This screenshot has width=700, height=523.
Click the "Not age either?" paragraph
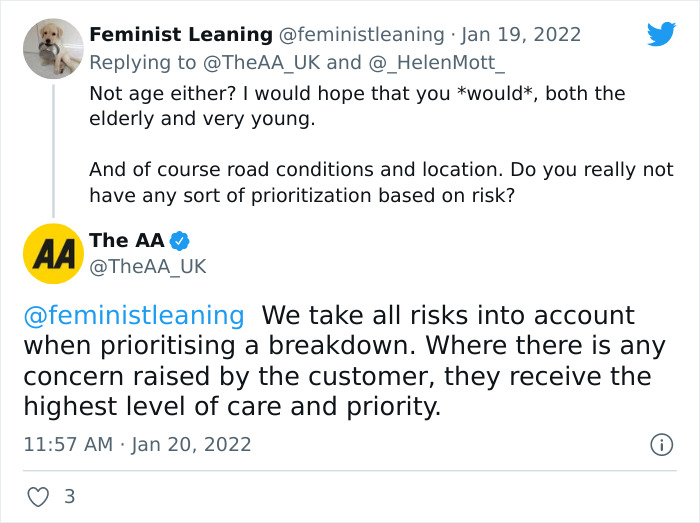tap(357, 104)
